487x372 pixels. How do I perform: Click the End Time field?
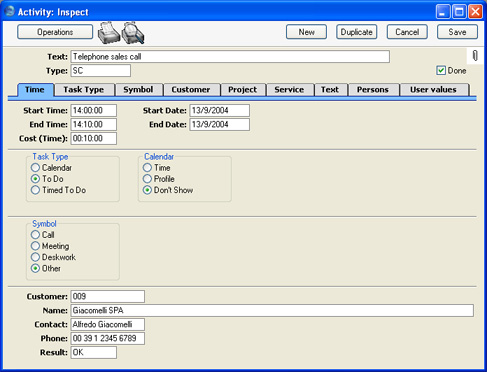pyautogui.click(x=94, y=124)
